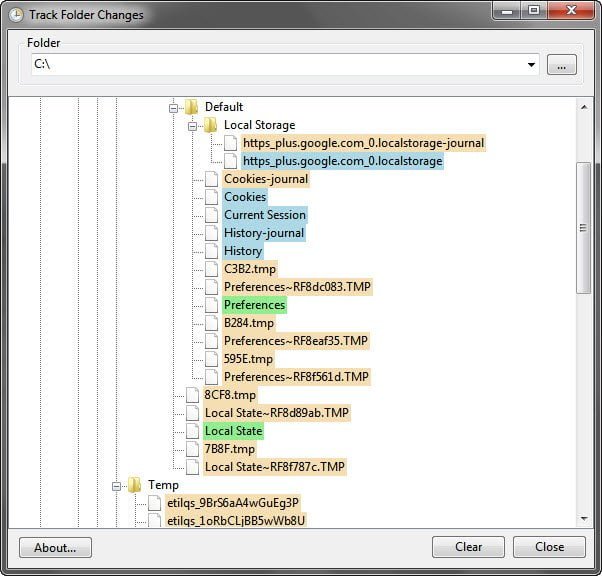Click file icon beside B284.tmp
The width and height of the screenshot is (602, 576).
[x=212, y=323]
